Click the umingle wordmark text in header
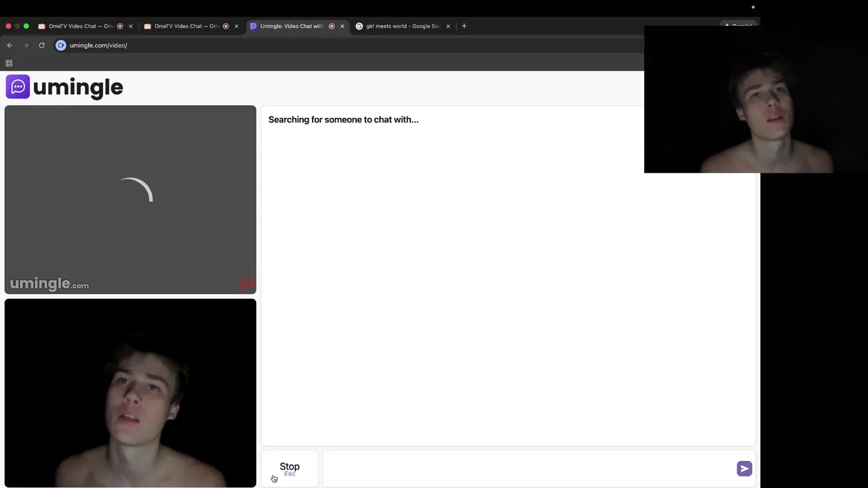868x488 pixels. click(x=78, y=87)
